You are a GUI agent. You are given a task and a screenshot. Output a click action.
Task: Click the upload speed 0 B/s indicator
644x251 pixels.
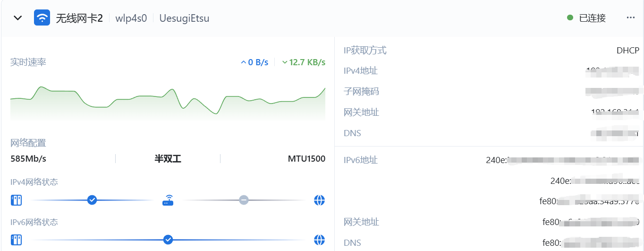click(254, 62)
